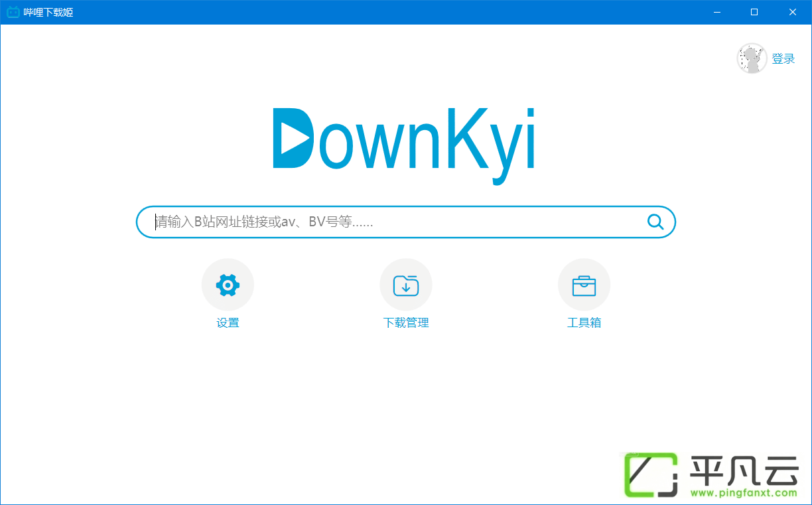Open the download manager folder icon

pyautogui.click(x=406, y=285)
